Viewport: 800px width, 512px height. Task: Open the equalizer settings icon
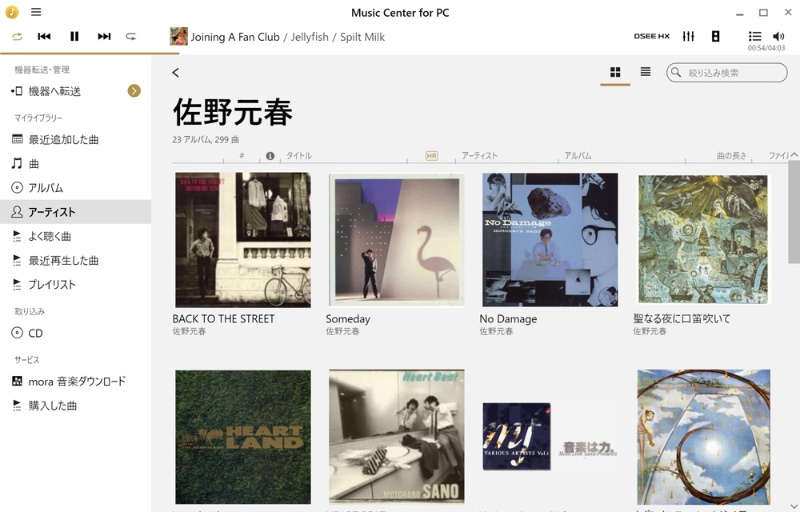pyautogui.click(x=688, y=36)
